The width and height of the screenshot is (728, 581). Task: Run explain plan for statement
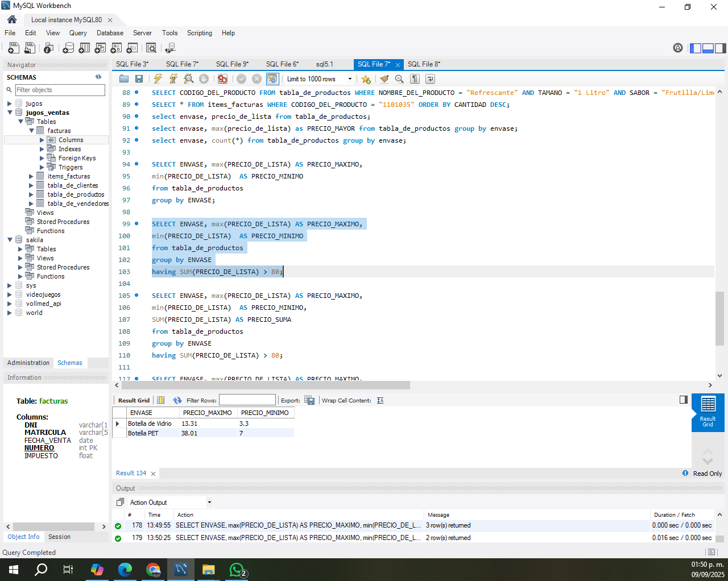pyautogui.click(x=189, y=79)
